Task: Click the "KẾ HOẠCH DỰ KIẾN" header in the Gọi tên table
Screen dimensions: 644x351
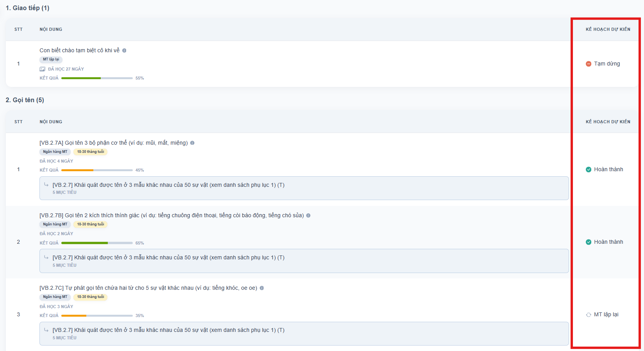Action: (608, 122)
